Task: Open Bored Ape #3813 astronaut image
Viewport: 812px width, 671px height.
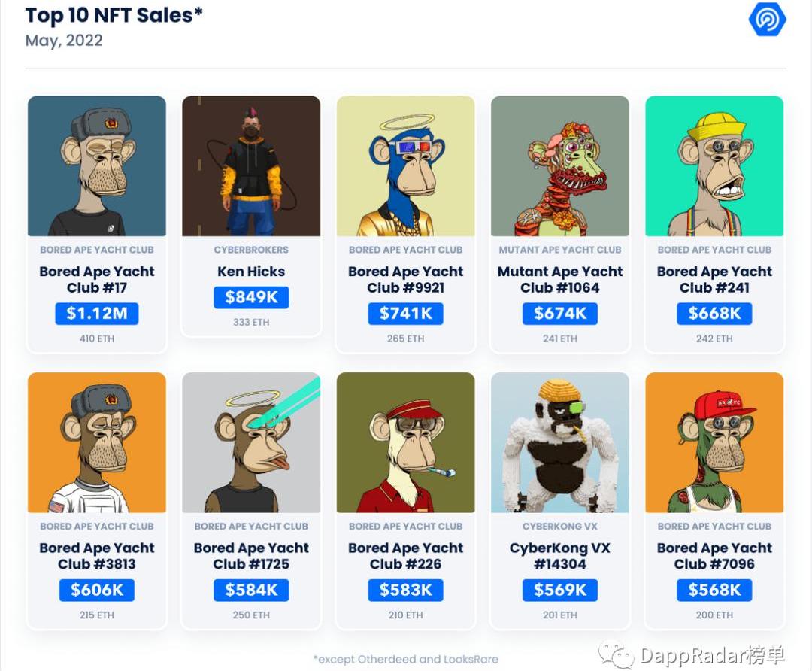Action: pyautogui.click(x=97, y=442)
